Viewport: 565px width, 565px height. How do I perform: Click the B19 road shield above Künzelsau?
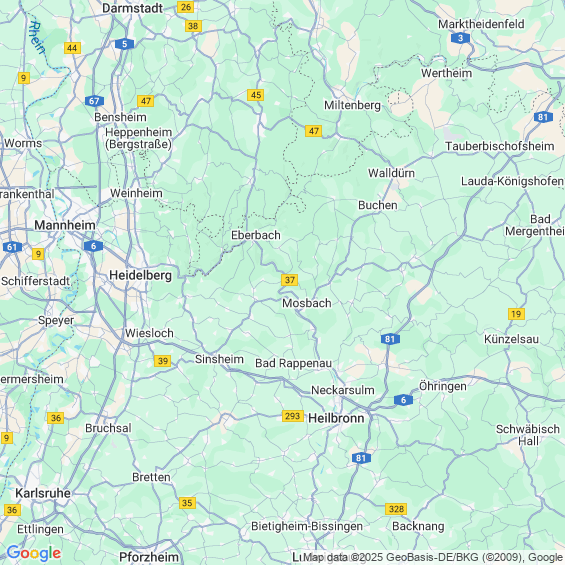click(516, 314)
